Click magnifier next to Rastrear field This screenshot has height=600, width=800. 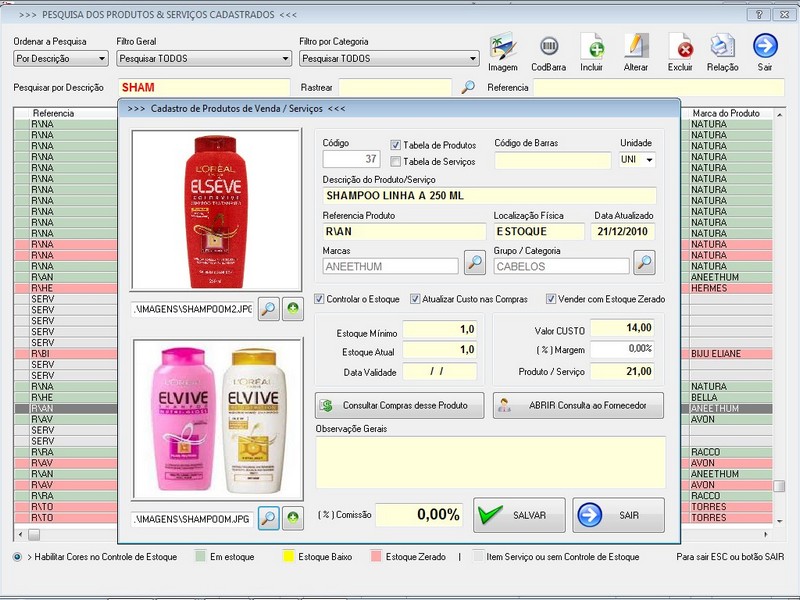coord(467,87)
